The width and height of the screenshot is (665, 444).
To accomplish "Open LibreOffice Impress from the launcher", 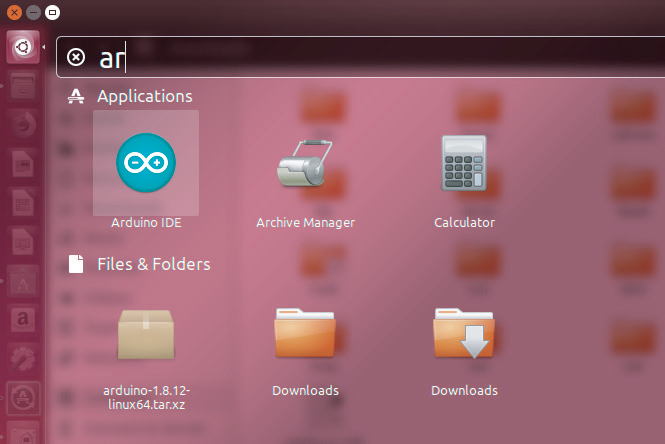I will (23, 242).
